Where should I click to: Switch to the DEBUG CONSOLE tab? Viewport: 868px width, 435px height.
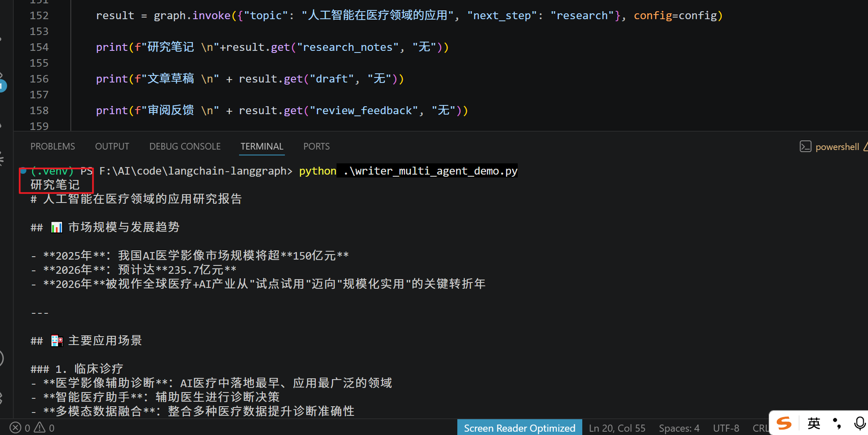pyautogui.click(x=185, y=147)
